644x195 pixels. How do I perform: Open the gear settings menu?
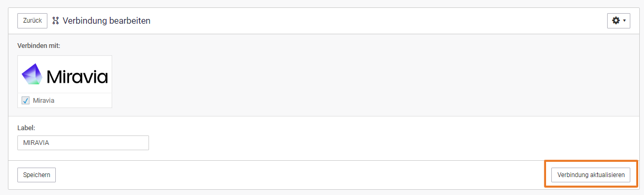coord(619,21)
